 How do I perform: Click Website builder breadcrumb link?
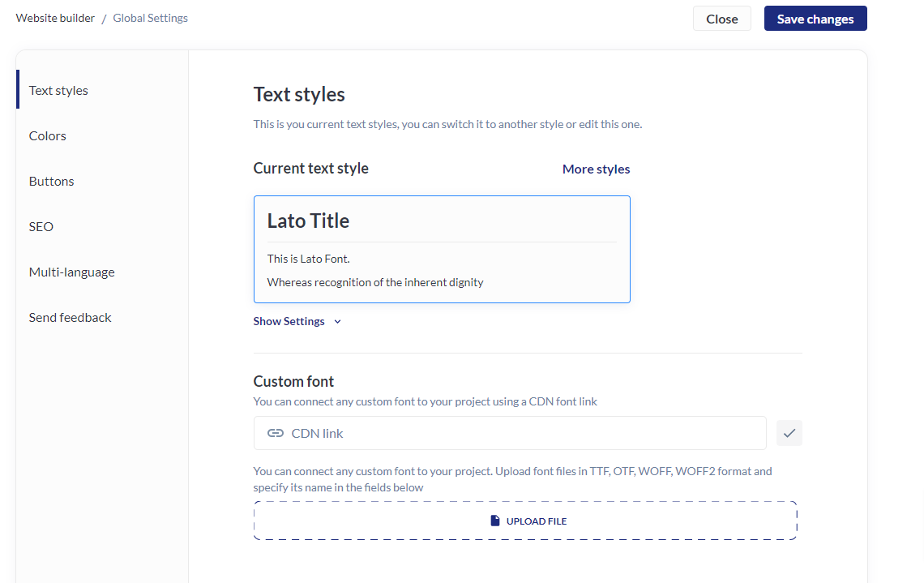pos(55,18)
